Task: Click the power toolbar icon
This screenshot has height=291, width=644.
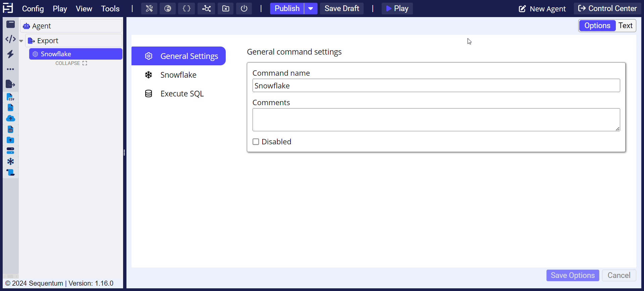Action: [x=244, y=9]
